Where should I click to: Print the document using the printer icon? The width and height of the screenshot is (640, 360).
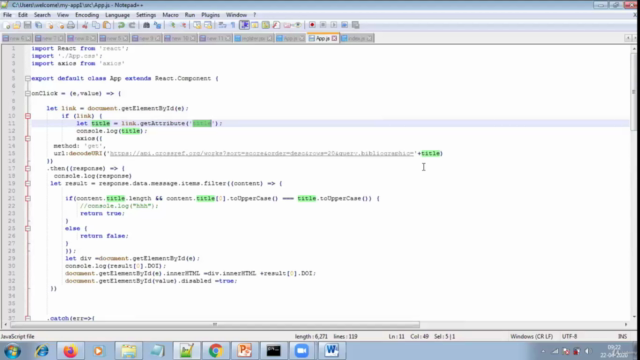click(x=71, y=25)
